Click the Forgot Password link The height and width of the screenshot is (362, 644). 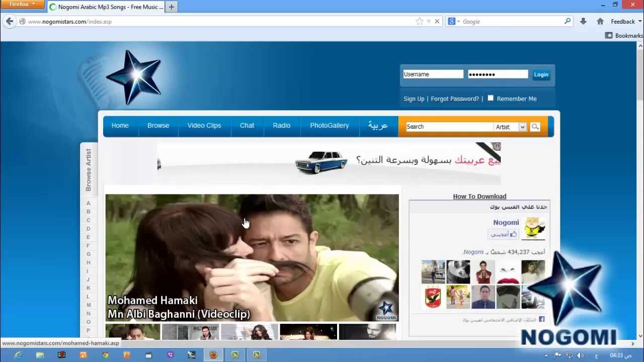click(455, 99)
